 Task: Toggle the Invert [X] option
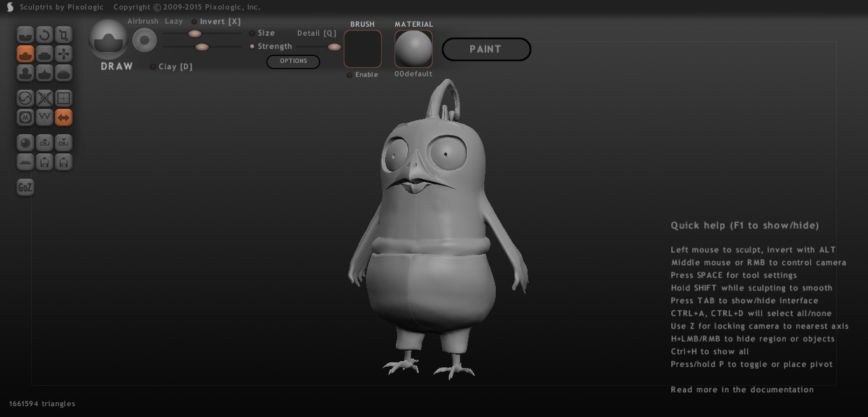194,22
